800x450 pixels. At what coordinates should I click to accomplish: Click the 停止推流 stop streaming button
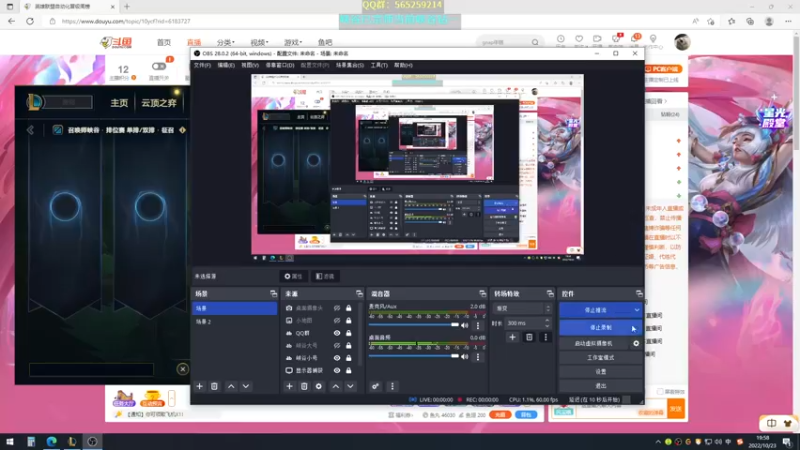point(595,310)
